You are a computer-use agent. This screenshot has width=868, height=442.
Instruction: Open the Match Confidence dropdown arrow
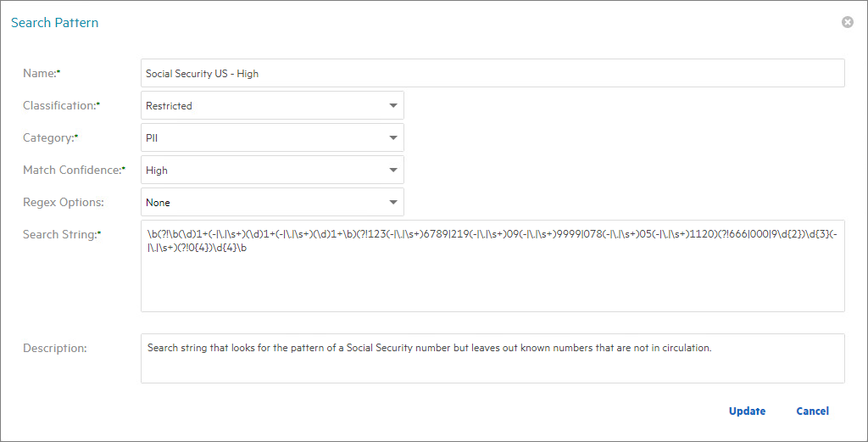(392, 171)
